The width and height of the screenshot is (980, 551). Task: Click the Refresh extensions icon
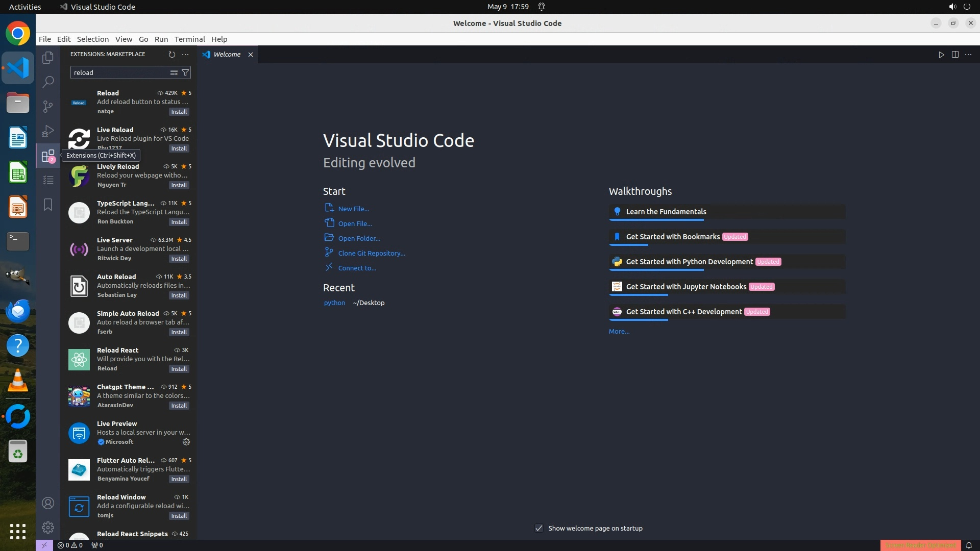click(172, 54)
